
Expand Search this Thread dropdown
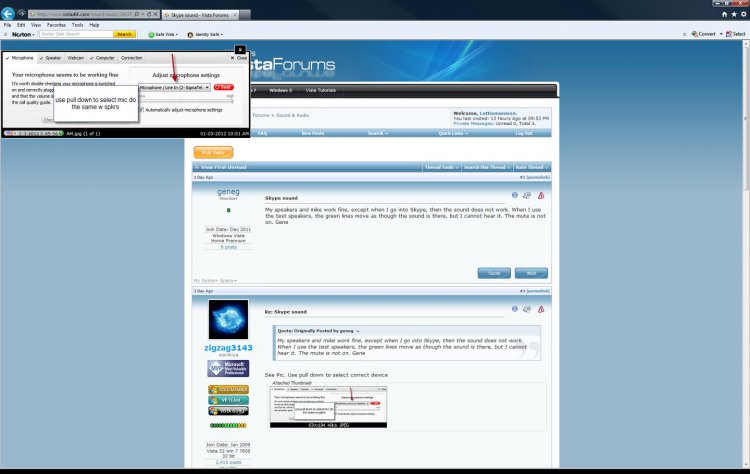(x=487, y=167)
